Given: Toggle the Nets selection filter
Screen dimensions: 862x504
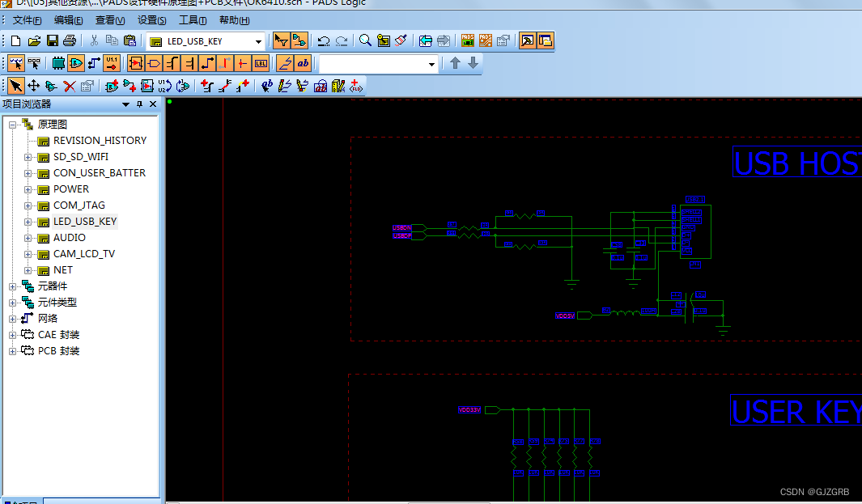Looking at the screenshot, I should 94,63.
